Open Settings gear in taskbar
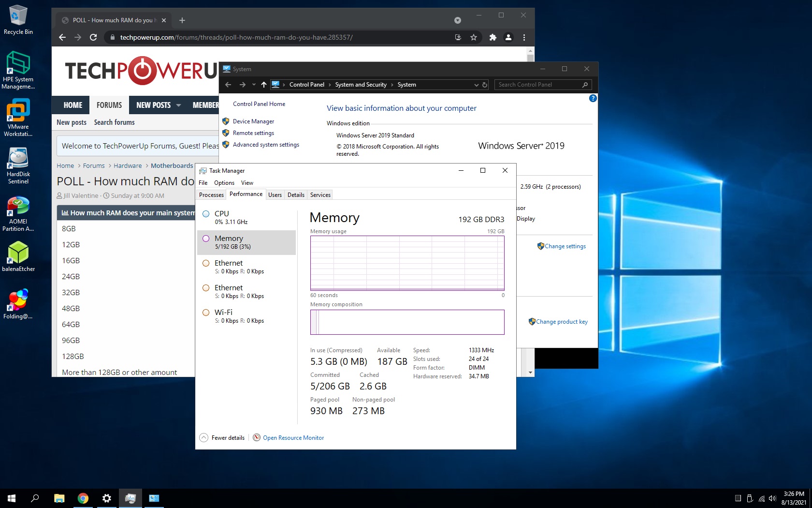812x508 pixels. pyautogui.click(x=107, y=498)
